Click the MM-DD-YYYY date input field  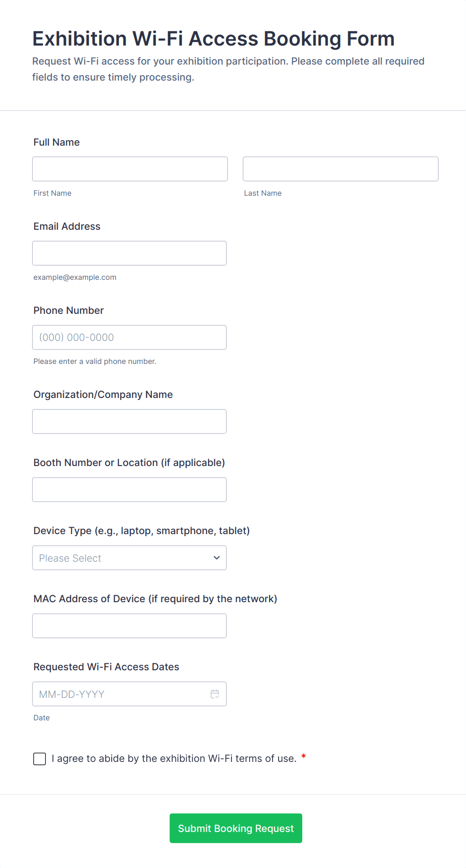click(120, 694)
